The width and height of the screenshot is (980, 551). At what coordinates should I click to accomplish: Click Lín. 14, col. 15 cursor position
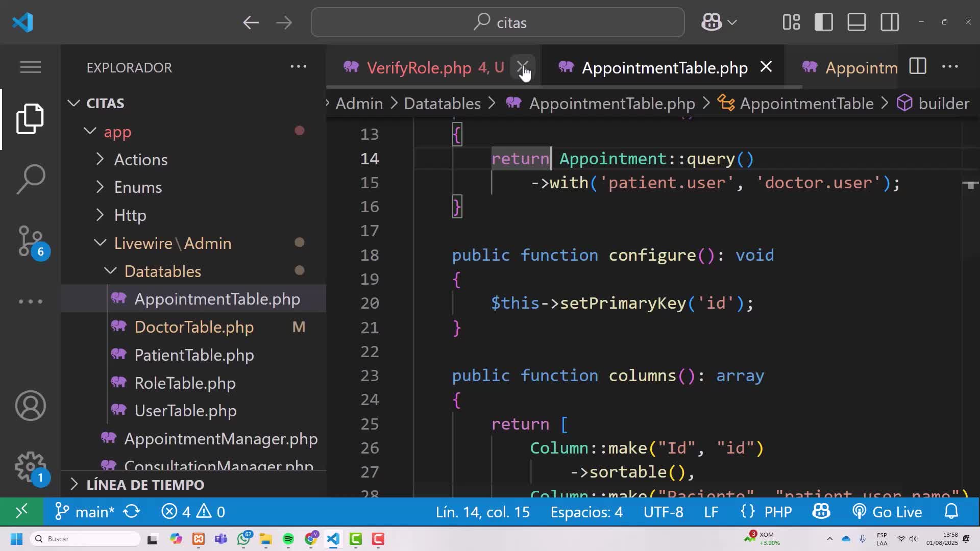click(x=483, y=512)
